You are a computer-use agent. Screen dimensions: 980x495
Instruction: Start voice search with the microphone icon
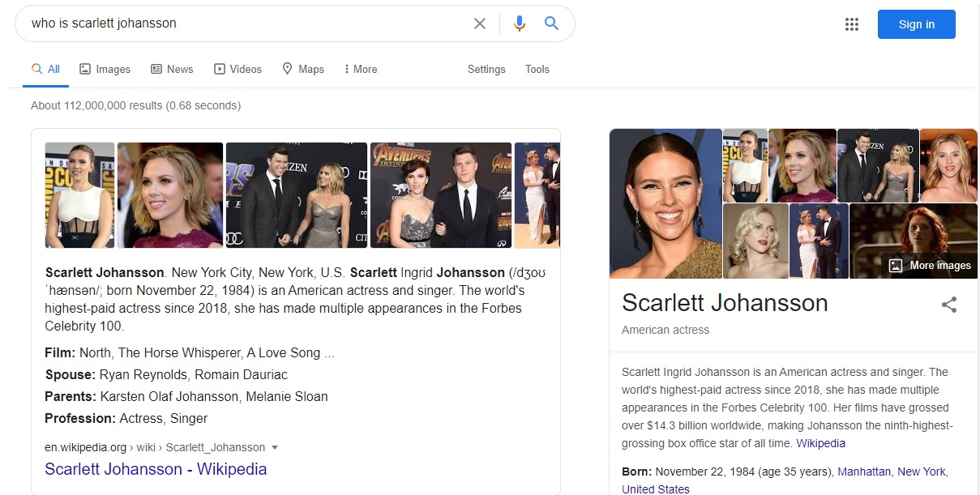[x=520, y=23]
